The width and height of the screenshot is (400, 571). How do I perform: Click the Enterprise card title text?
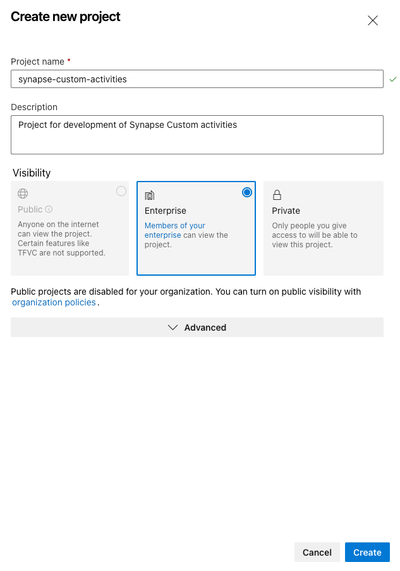[165, 211]
